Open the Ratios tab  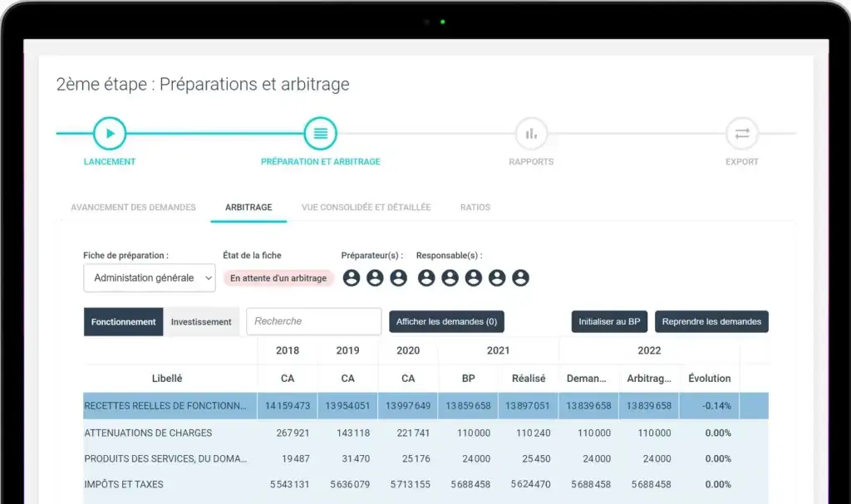tap(475, 208)
